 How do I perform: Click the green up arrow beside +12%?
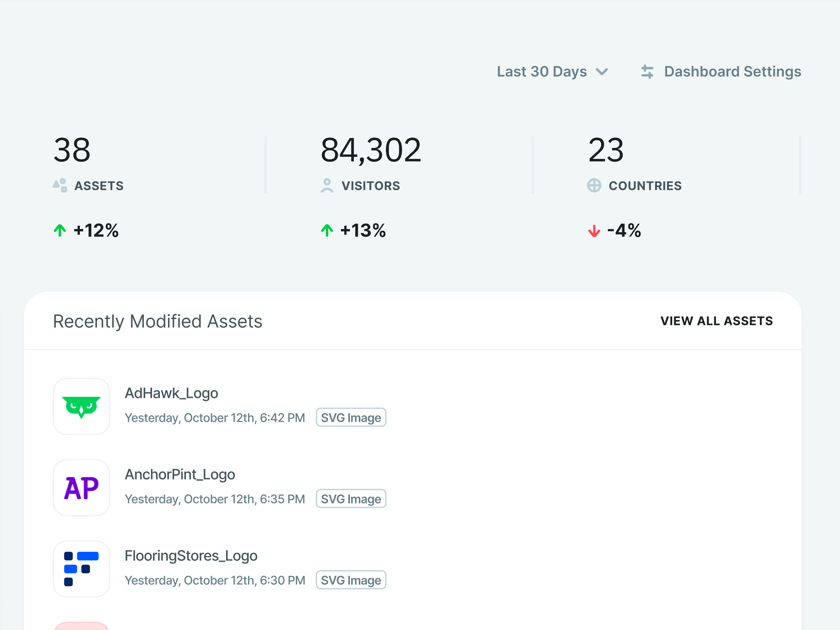point(60,230)
